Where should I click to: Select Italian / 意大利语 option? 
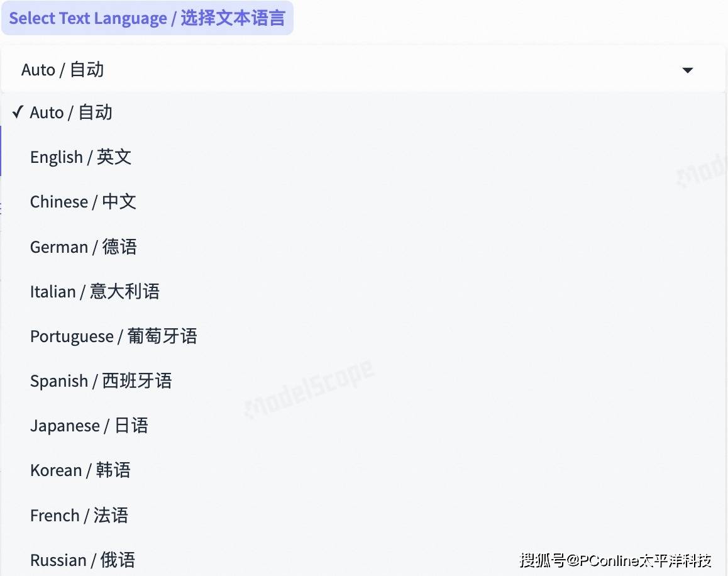click(x=94, y=291)
